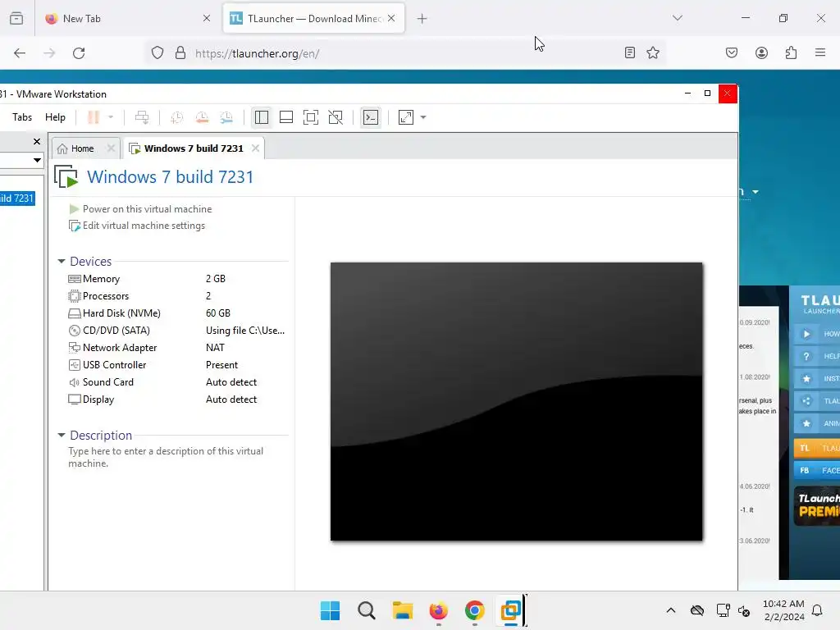Click the stretch guest display icon
This screenshot has width=840, height=630.
point(406,117)
